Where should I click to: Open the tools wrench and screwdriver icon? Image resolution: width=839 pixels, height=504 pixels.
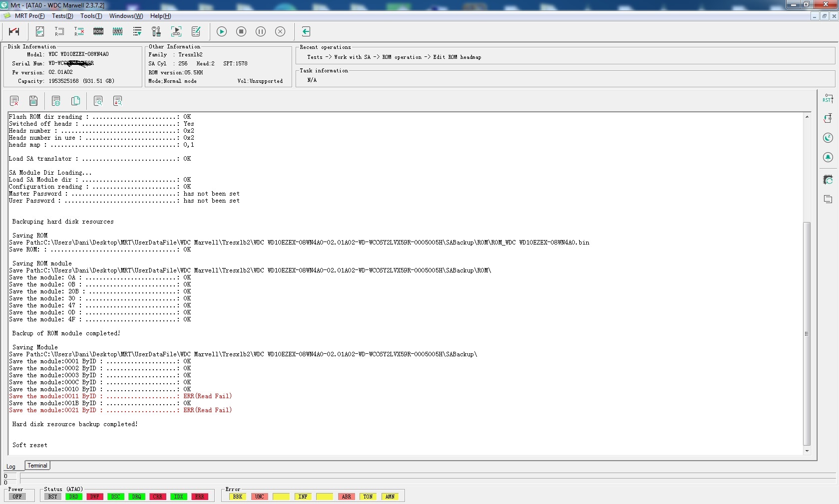(156, 31)
